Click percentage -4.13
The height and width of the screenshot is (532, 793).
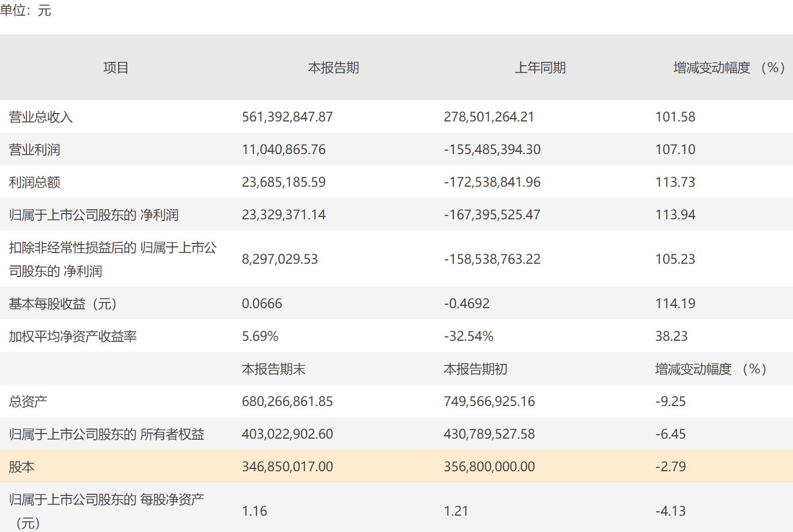coord(670,511)
